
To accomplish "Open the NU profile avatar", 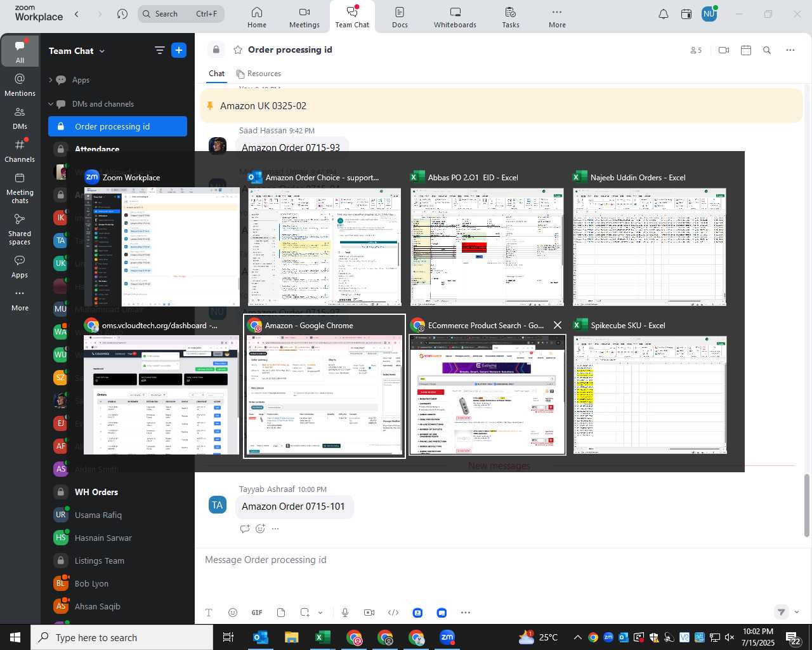I will pyautogui.click(x=709, y=14).
